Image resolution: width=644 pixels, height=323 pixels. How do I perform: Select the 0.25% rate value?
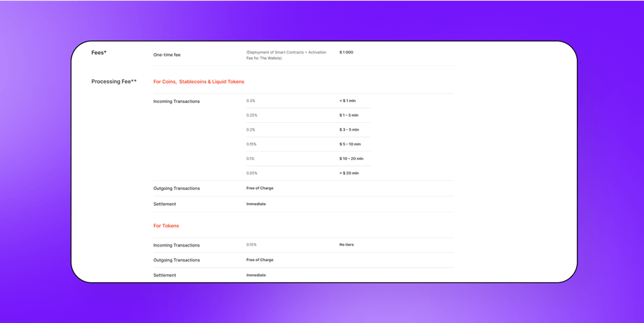251,115
